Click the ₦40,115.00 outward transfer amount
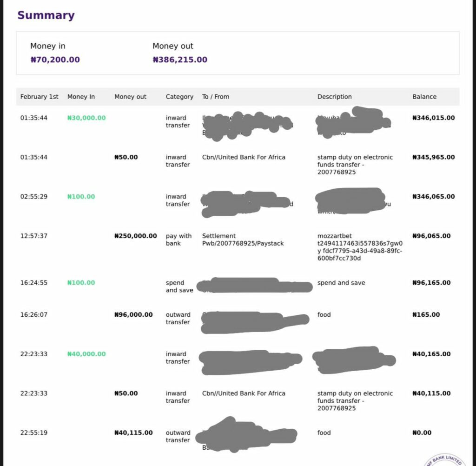Viewport: 476px width, 466px height. (133, 433)
